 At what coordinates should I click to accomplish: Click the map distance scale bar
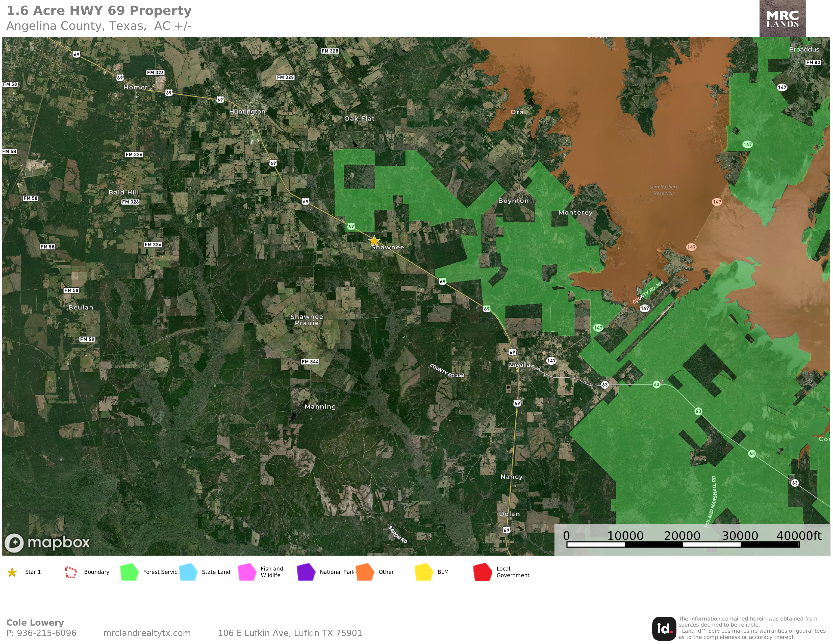[x=683, y=544]
